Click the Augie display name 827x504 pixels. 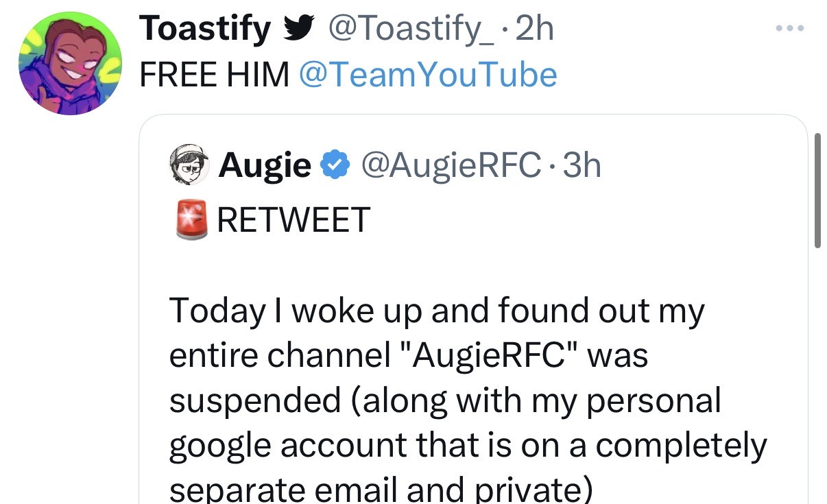264,165
